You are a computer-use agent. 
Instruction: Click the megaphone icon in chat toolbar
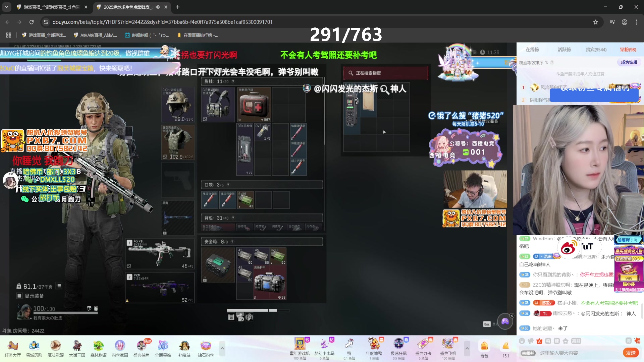point(531,341)
